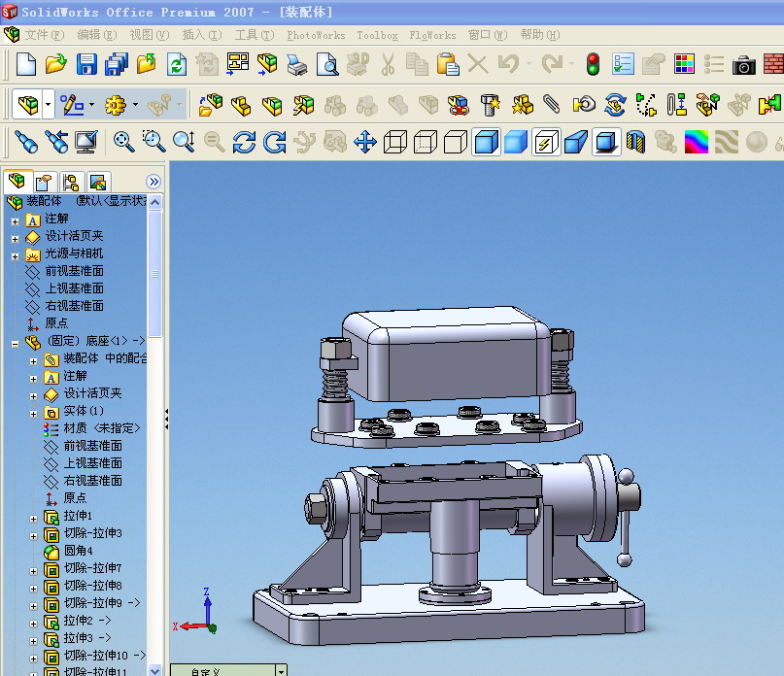
Task: Open the 编辑(E) menu
Action: coord(97,35)
